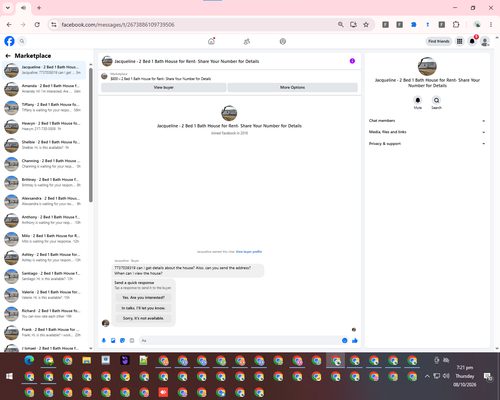
Task: Click the More Options button
Action: coord(293,87)
